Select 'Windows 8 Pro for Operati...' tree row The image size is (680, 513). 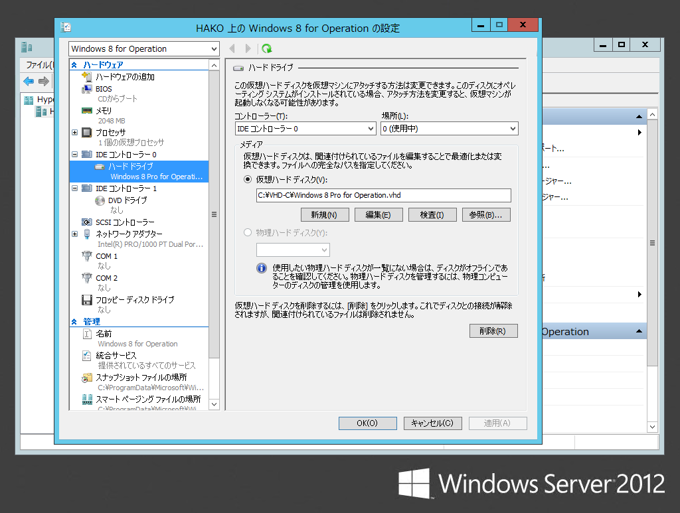[139, 171]
